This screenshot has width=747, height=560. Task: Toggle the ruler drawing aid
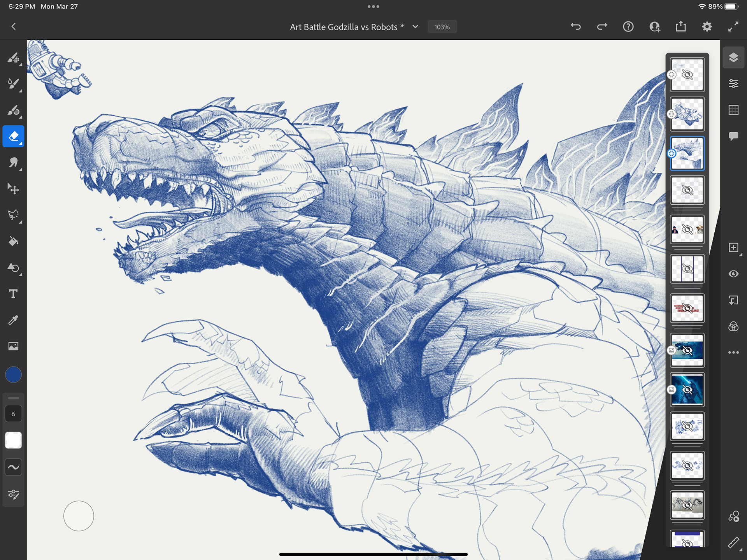[733, 542]
